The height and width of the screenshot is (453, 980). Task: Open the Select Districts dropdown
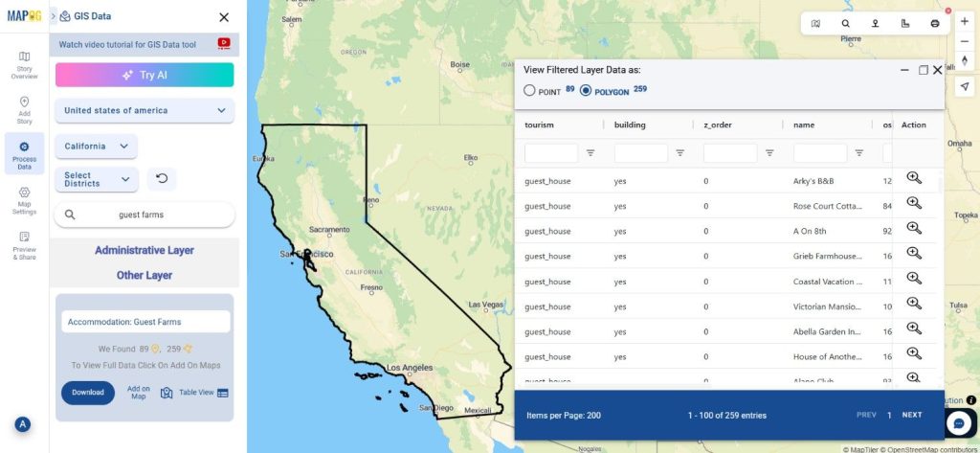tap(97, 179)
